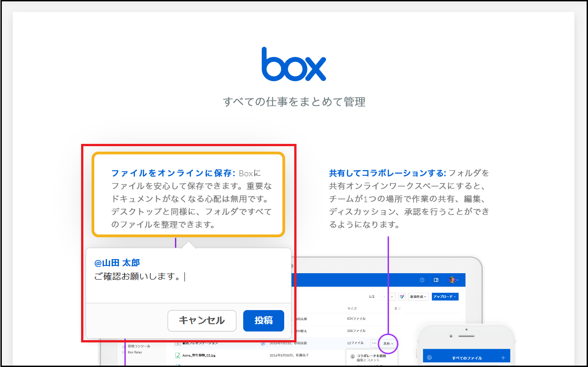Click the 388ファイル size value
The height and width of the screenshot is (367, 588).
(x=356, y=331)
